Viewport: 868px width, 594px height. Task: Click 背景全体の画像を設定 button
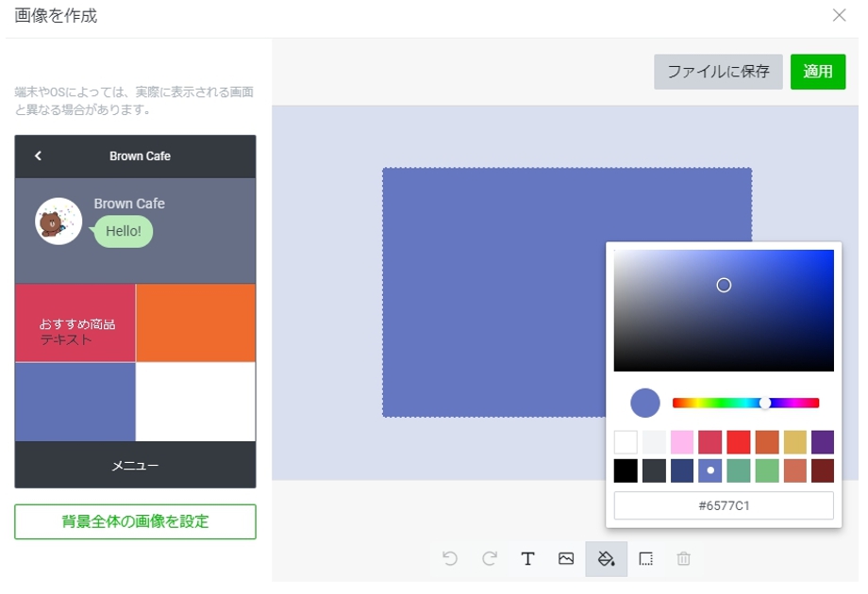[135, 521]
